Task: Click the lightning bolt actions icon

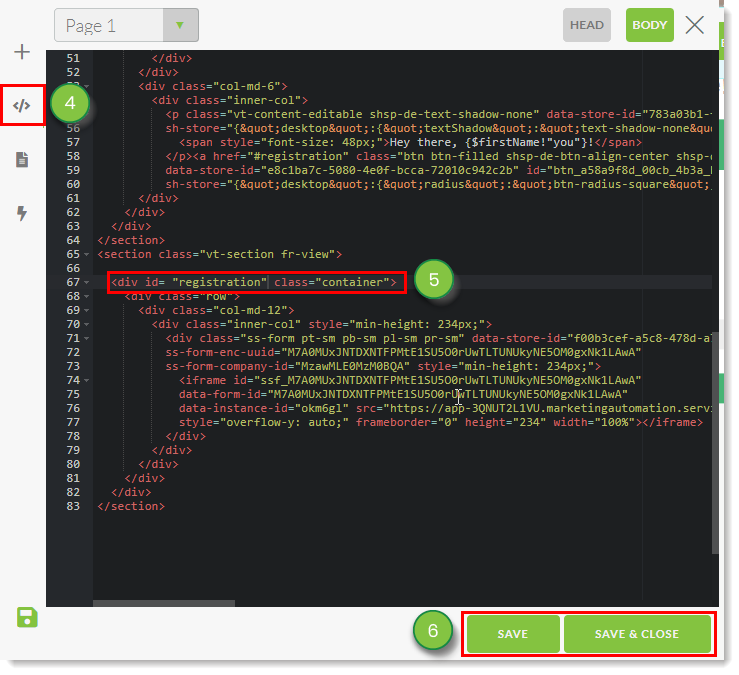Action: point(22,213)
